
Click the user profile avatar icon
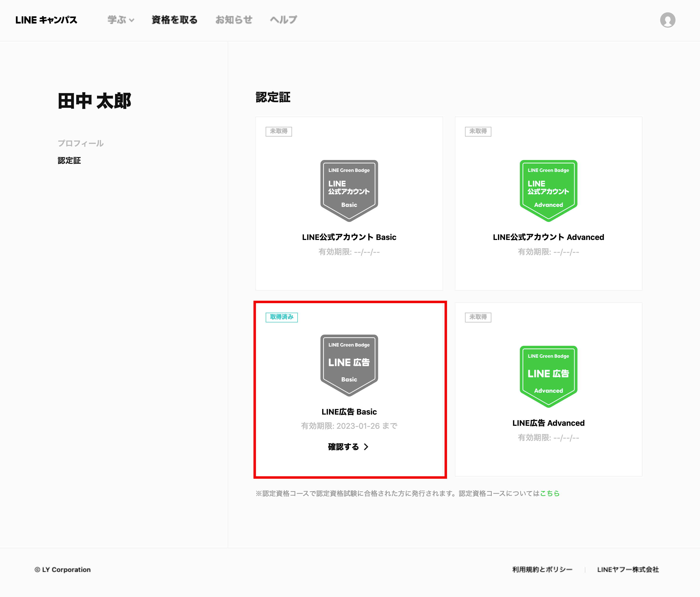pyautogui.click(x=668, y=20)
